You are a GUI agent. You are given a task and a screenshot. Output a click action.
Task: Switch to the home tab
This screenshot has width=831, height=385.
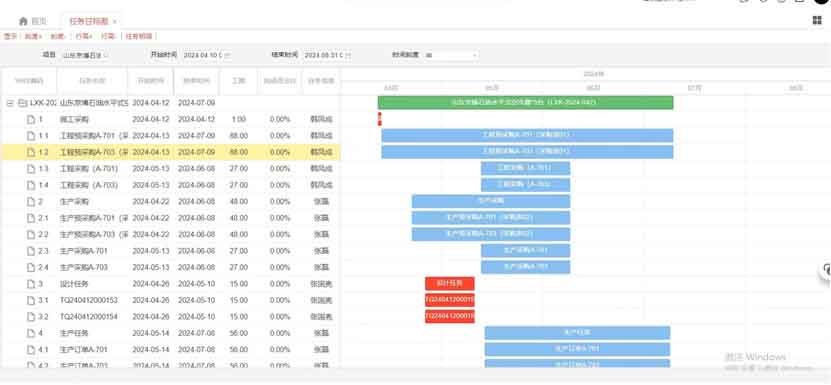coord(33,21)
